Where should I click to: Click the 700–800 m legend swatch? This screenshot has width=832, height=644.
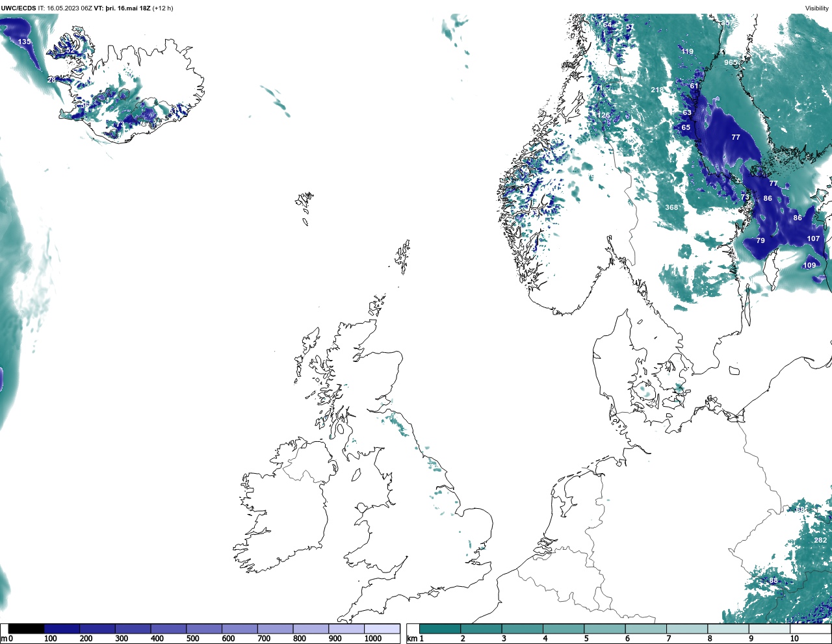275,628
